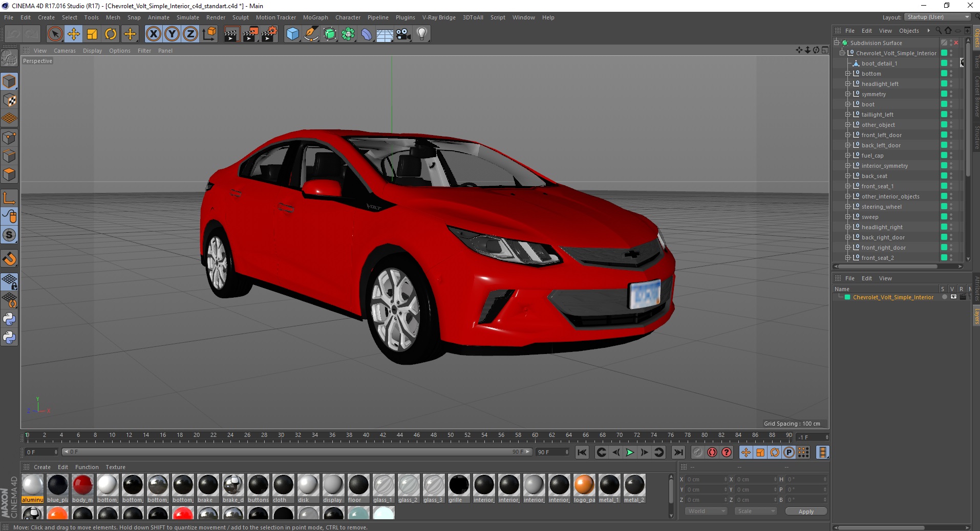
Task: Open the Sculpt menu
Action: point(240,17)
